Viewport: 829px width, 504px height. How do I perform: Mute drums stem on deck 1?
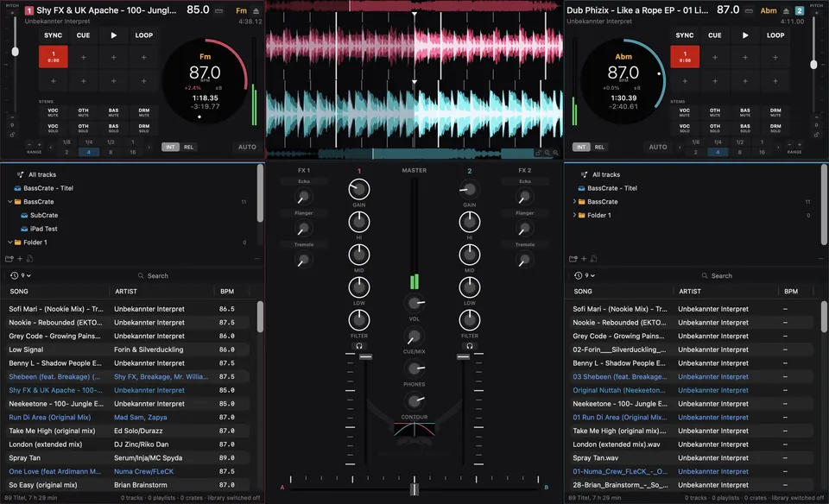144,112
